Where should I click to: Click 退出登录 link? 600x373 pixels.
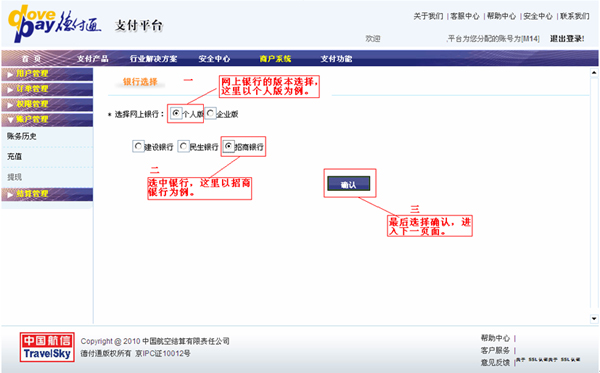click(567, 39)
